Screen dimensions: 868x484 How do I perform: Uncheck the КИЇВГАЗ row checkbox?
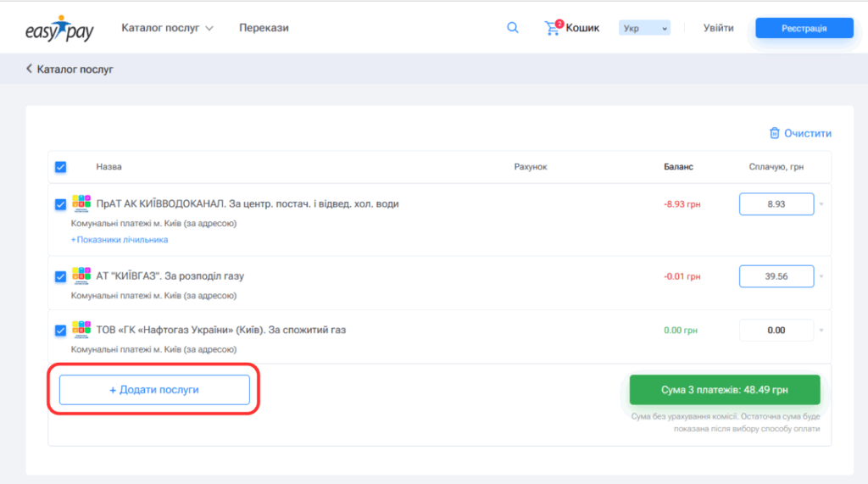coord(61,276)
